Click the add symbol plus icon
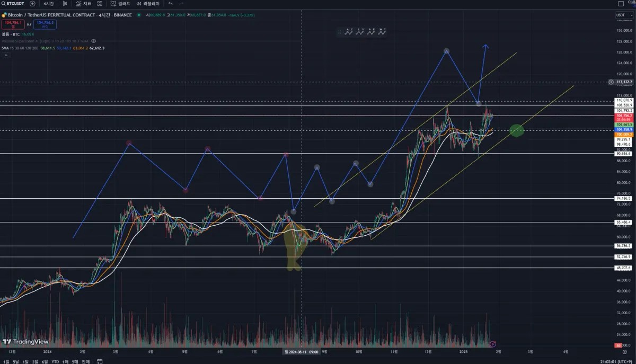Screen dimensions: 636x364 (x=32, y=3)
